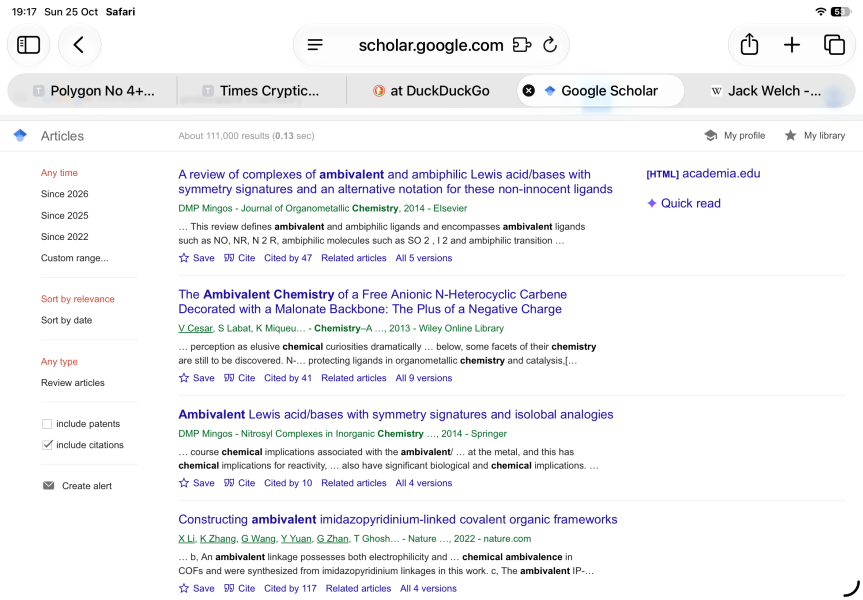Show All 9 versions of the carbene article
Viewport: 863px width, 600px height.
point(424,378)
